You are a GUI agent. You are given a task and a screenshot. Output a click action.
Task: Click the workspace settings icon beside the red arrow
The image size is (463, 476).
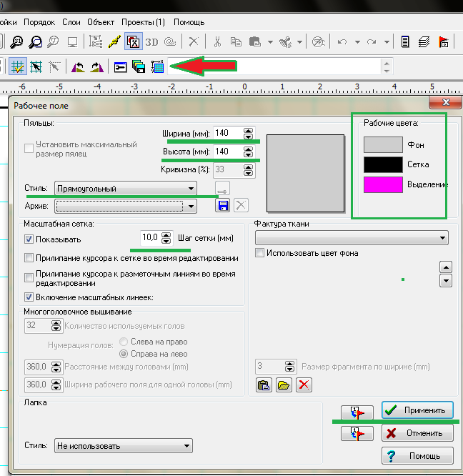158,67
